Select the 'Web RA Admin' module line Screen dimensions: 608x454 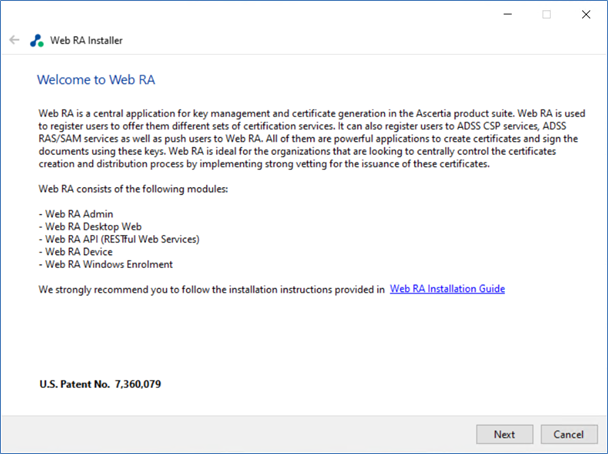(76, 214)
